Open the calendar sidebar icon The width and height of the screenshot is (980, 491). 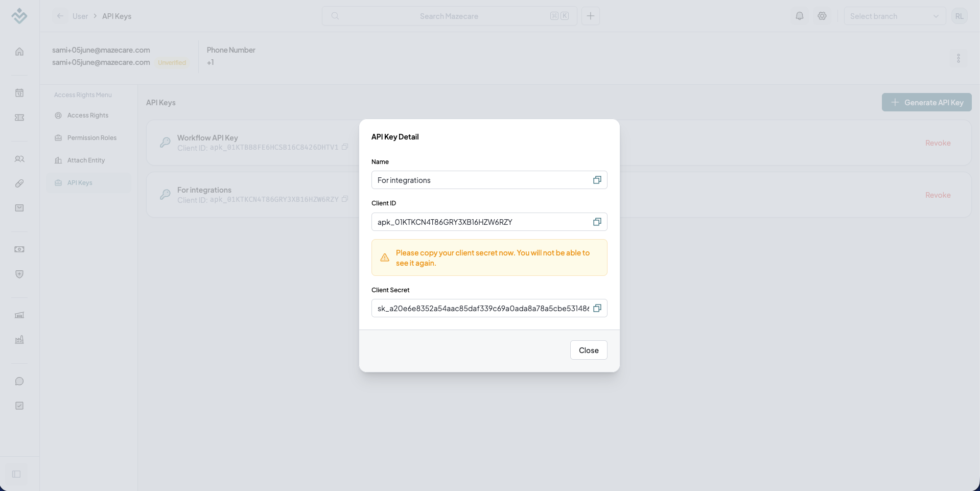click(19, 92)
